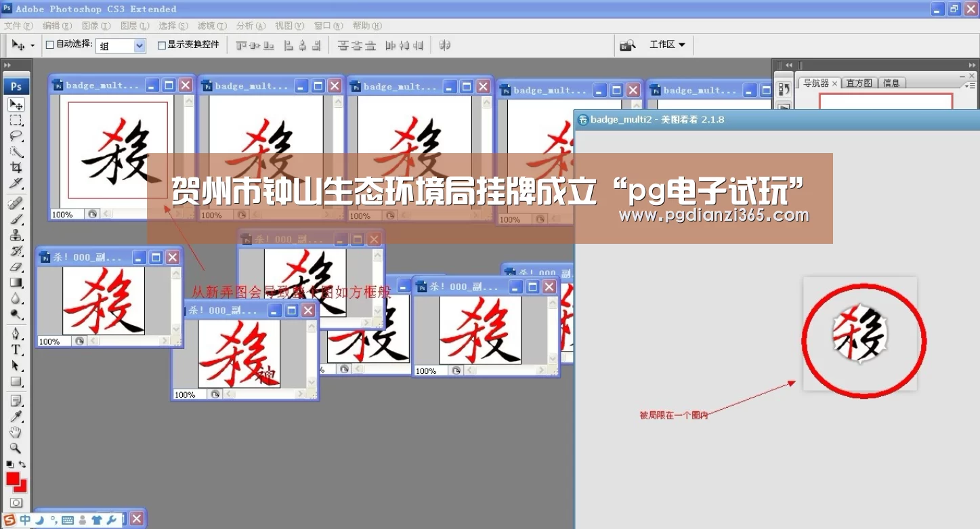This screenshot has width=980, height=529.
Task: Select the Lasso tool
Action: pos(16,136)
